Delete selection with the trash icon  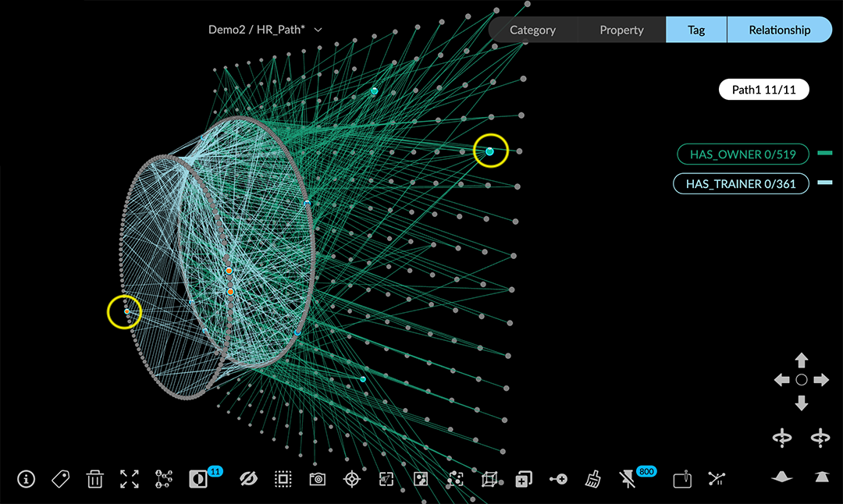point(94,478)
